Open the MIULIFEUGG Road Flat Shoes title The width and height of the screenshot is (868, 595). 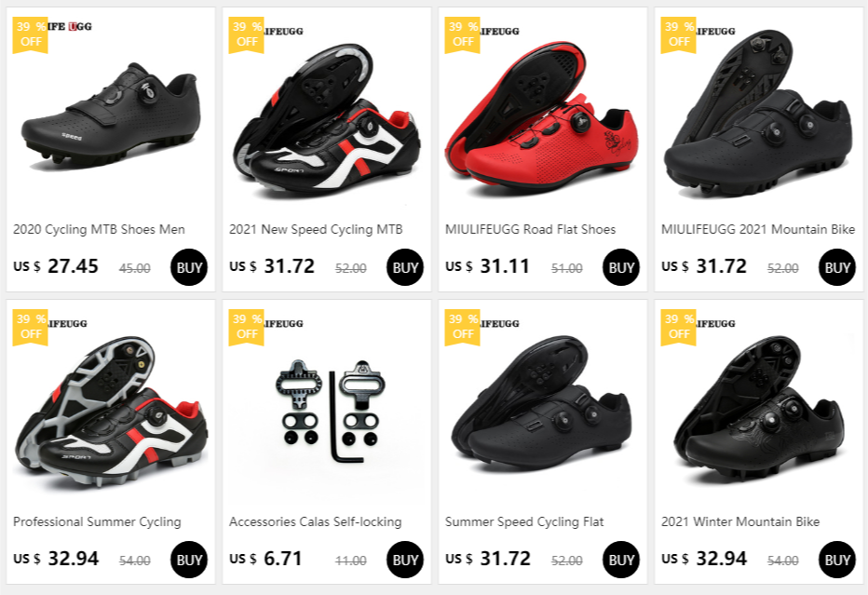[530, 229]
